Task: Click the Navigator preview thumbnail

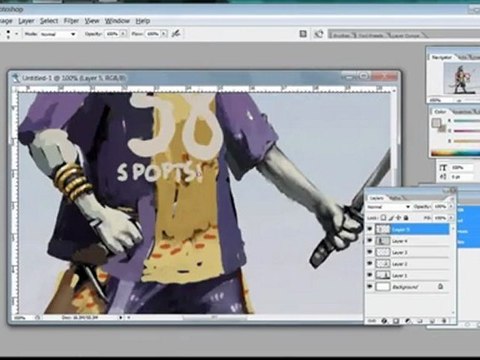Action: [x=462, y=79]
